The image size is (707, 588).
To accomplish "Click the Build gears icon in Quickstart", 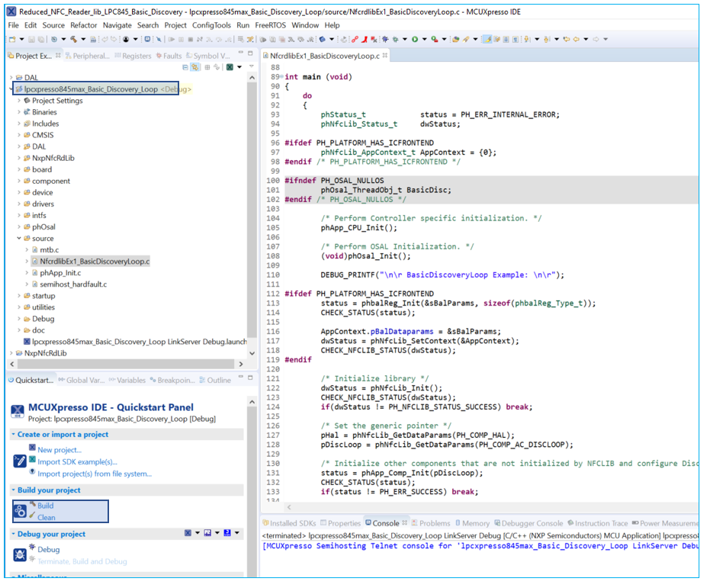I will [x=20, y=511].
